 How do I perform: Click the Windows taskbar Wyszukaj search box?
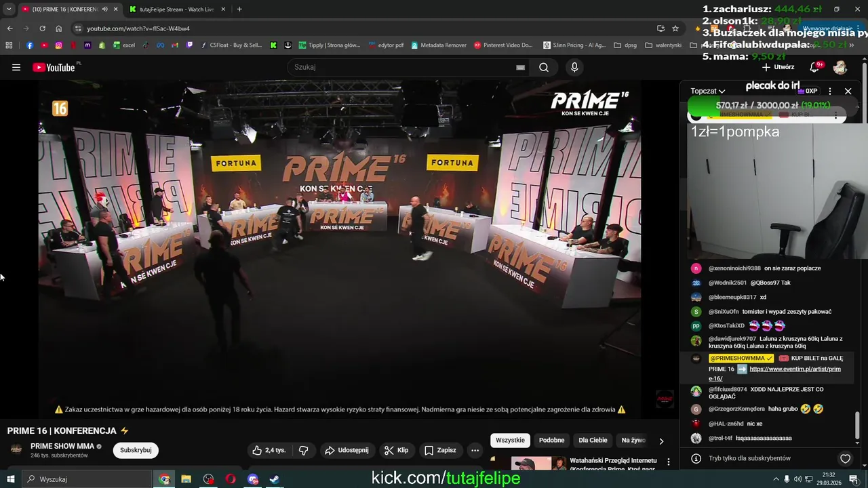(87, 479)
